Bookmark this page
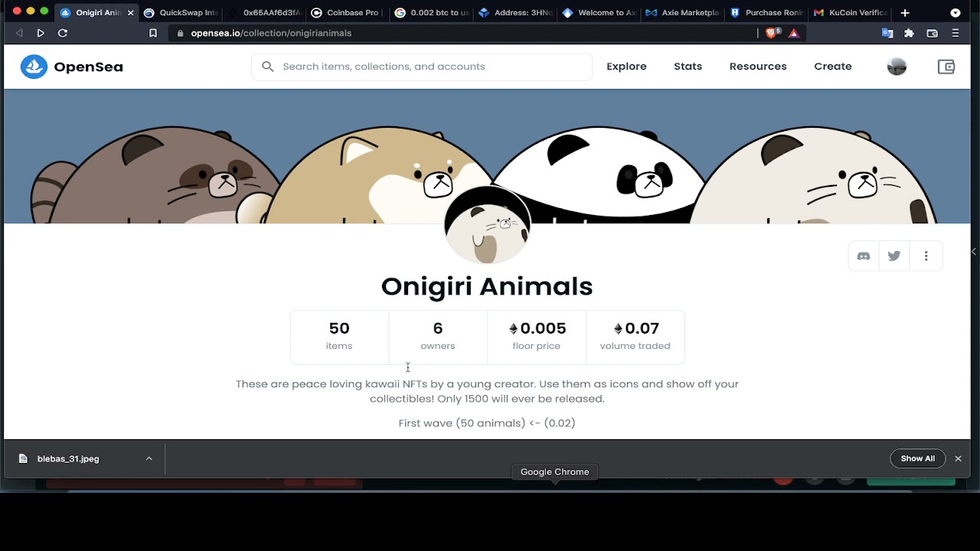This screenshot has height=551, width=980. 153,33
